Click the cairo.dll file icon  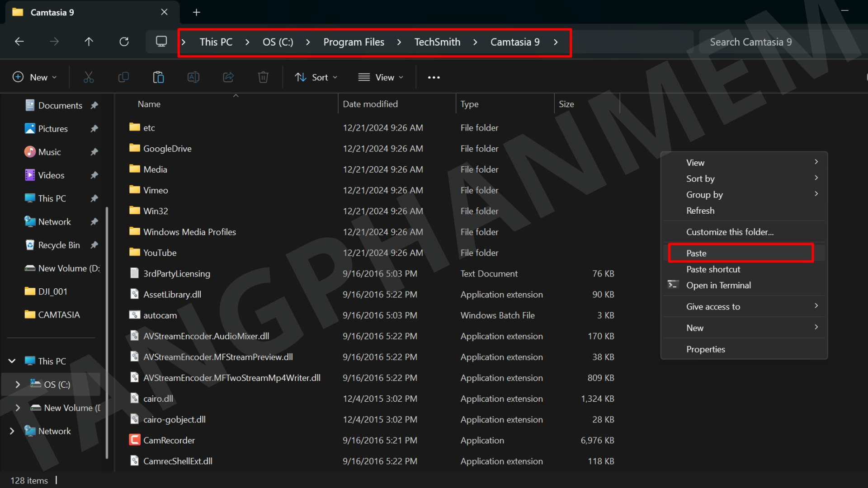coord(134,399)
